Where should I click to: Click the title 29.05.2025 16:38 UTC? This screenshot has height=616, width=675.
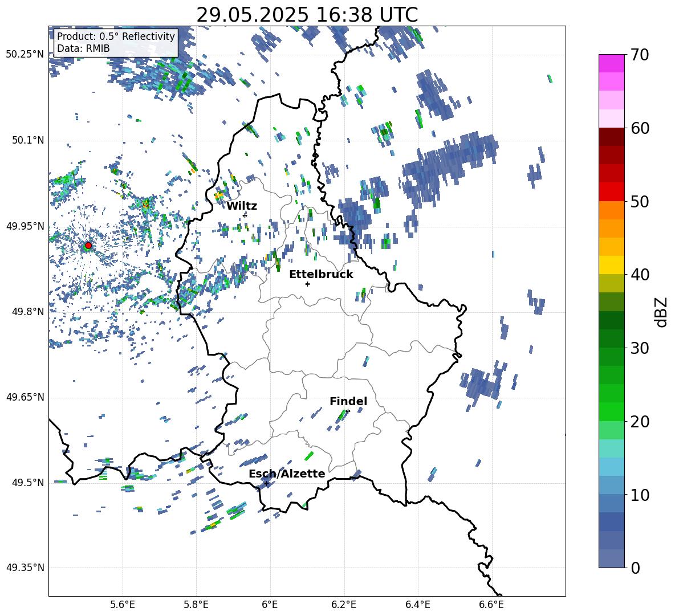pos(307,15)
